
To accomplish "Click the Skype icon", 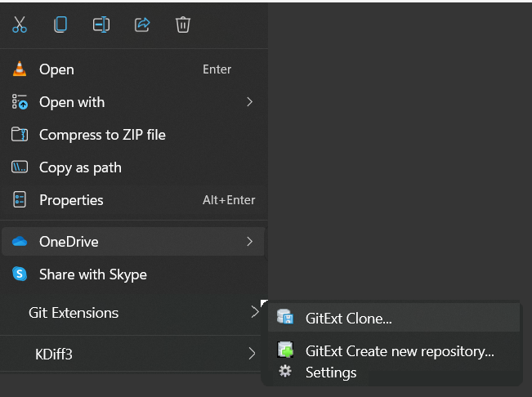I will coord(20,274).
